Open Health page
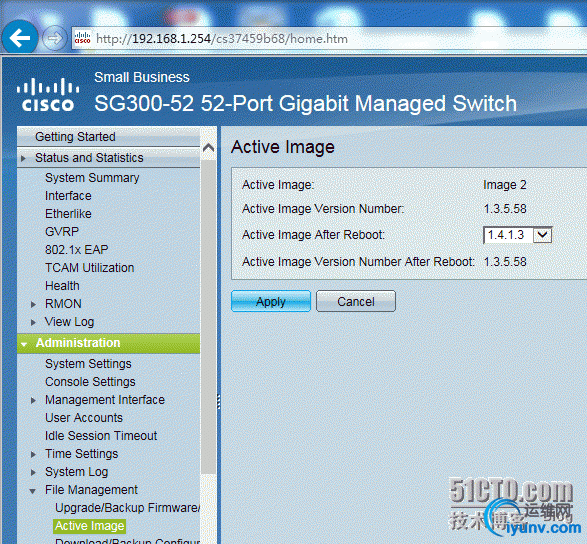 62,286
